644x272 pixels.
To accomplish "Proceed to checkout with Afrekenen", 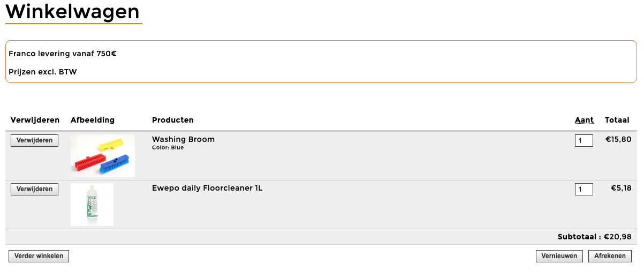I will pos(609,256).
